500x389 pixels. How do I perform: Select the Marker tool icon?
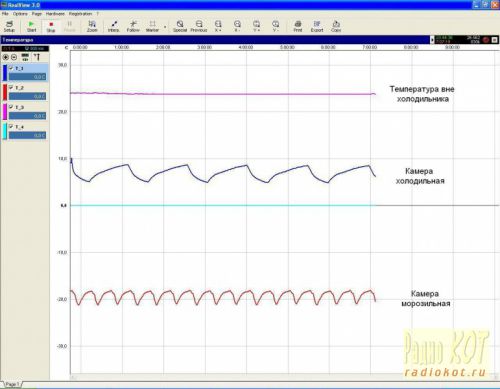tap(152, 26)
